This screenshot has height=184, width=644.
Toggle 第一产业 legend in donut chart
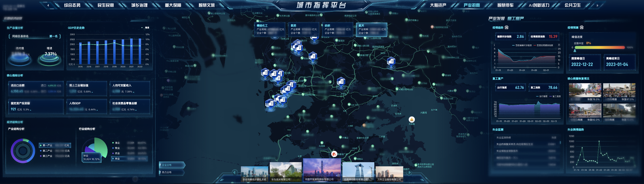pyautogui.click(x=55, y=145)
